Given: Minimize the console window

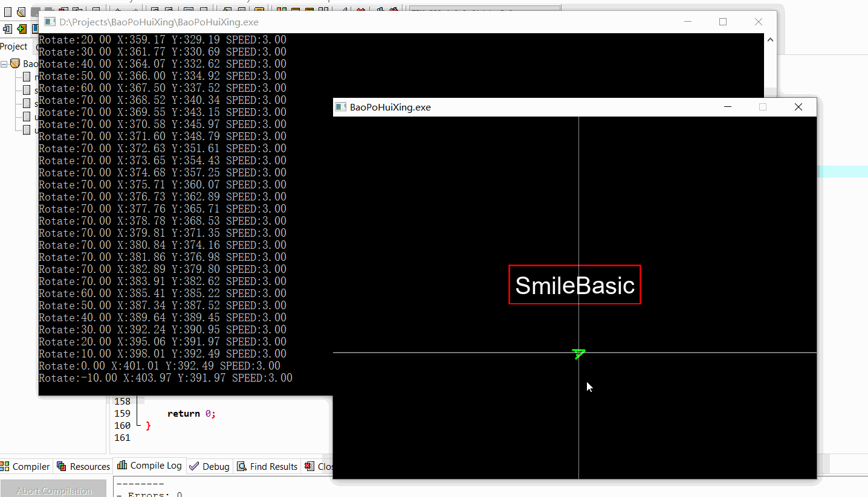Looking at the screenshot, I should [x=688, y=22].
